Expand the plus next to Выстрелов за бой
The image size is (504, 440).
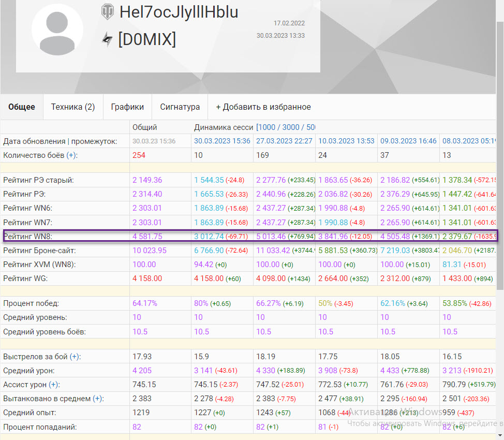[75, 357]
